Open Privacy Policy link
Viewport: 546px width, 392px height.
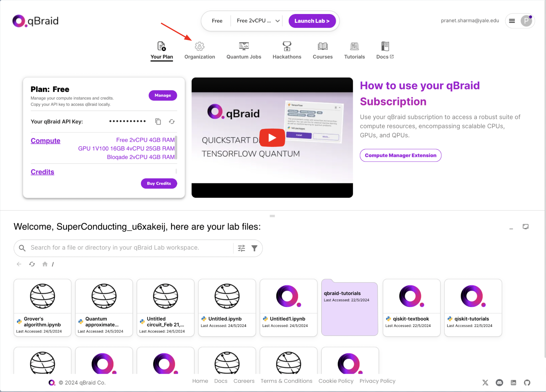coord(377,381)
